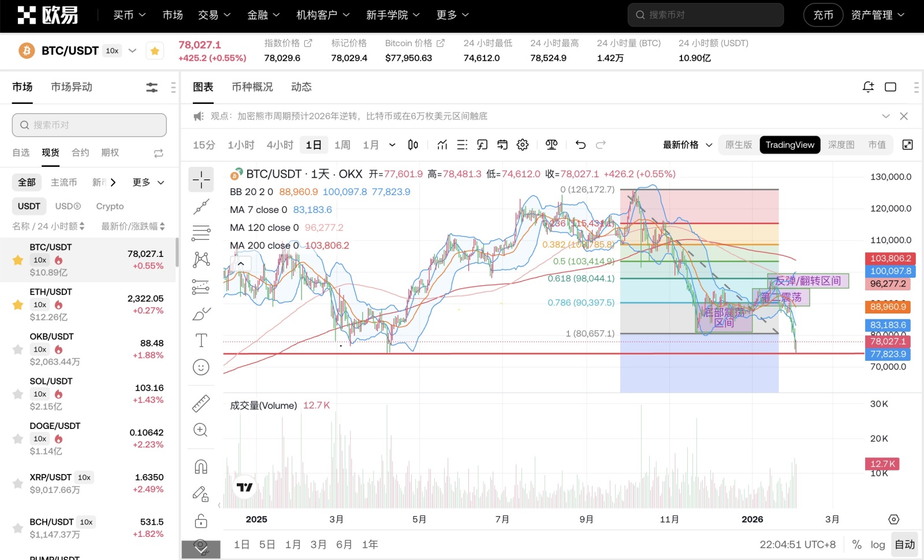This screenshot has width=924, height=560.
Task: Select the 4小时 timeframe
Action: 280,145
